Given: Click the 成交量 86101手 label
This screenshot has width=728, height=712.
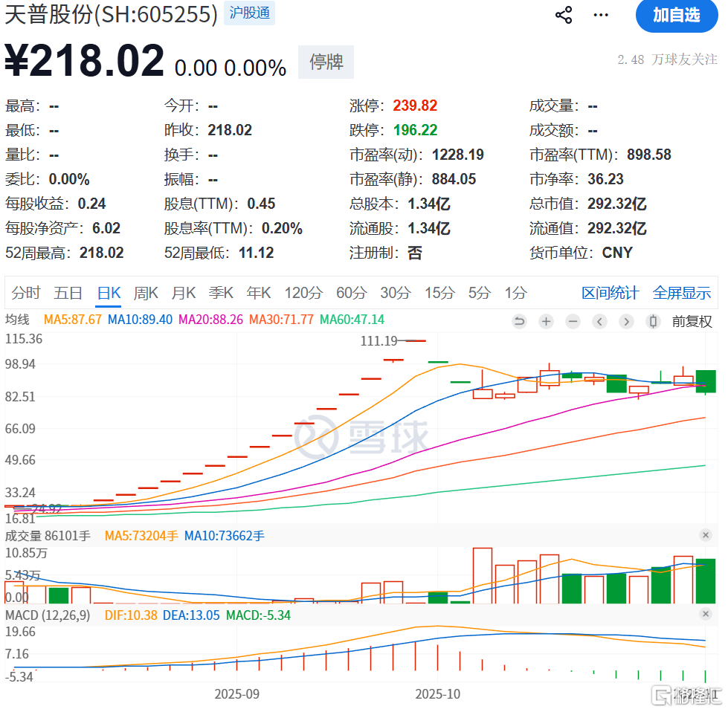Looking at the screenshot, I should tap(48, 536).
